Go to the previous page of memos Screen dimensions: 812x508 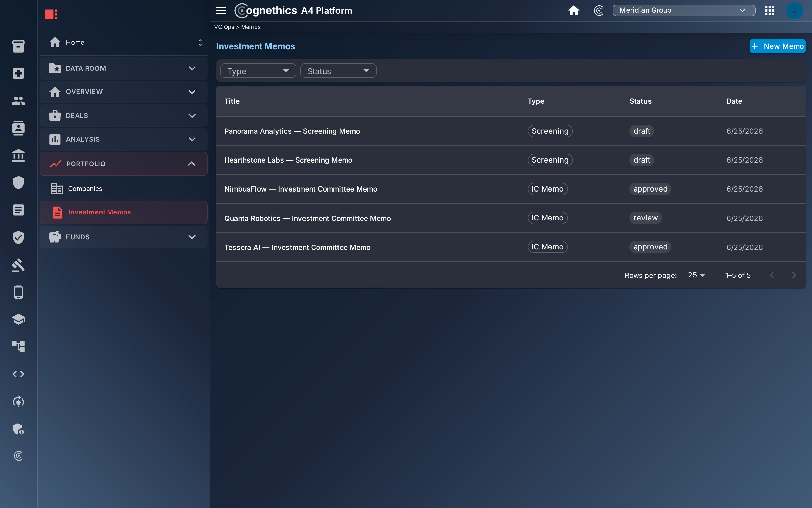pyautogui.click(x=772, y=275)
